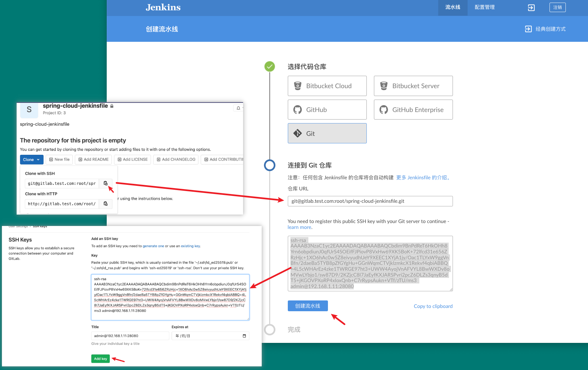
Task: Click the 创建流水线 page title
Action: point(162,29)
